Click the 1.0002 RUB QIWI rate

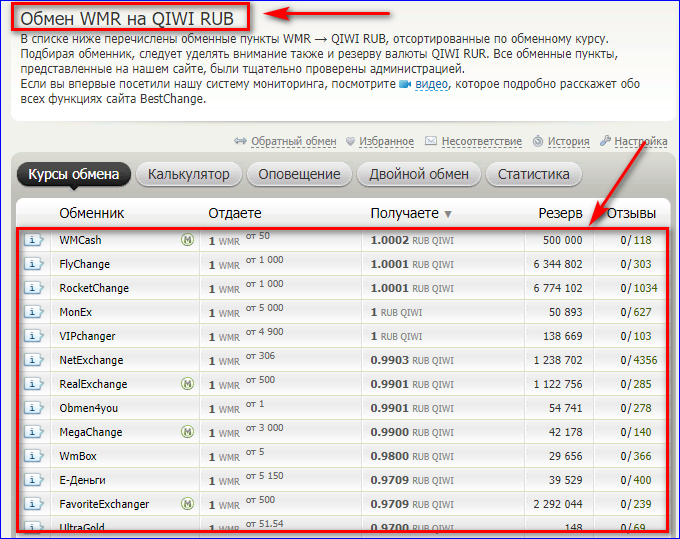coord(412,240)
